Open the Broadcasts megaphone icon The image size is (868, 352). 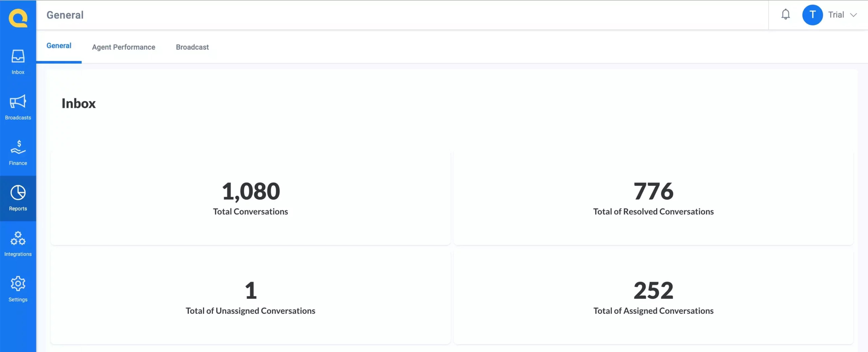(x=18, y=101)
